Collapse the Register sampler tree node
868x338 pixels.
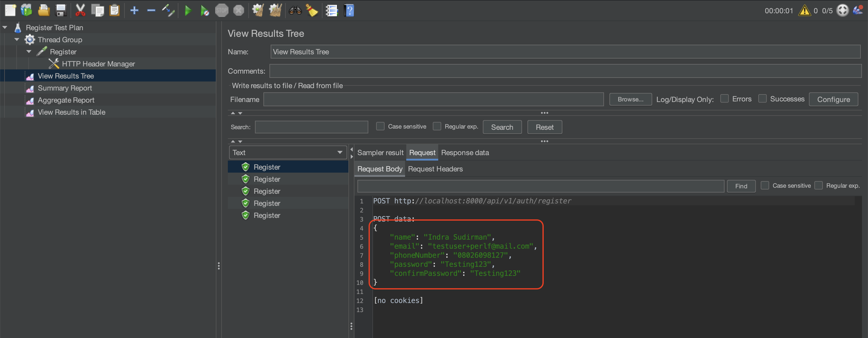(x=29, y=52)
